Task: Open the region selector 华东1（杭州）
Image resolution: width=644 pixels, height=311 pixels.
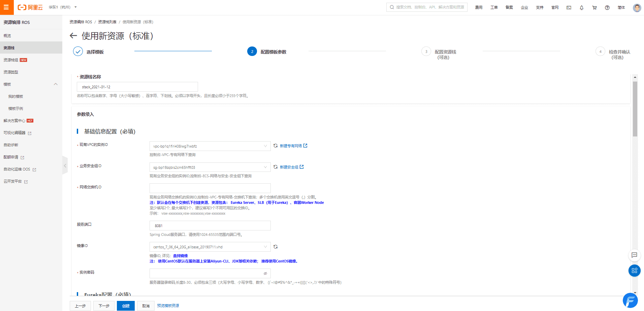Action: click(x=63, y=7)
